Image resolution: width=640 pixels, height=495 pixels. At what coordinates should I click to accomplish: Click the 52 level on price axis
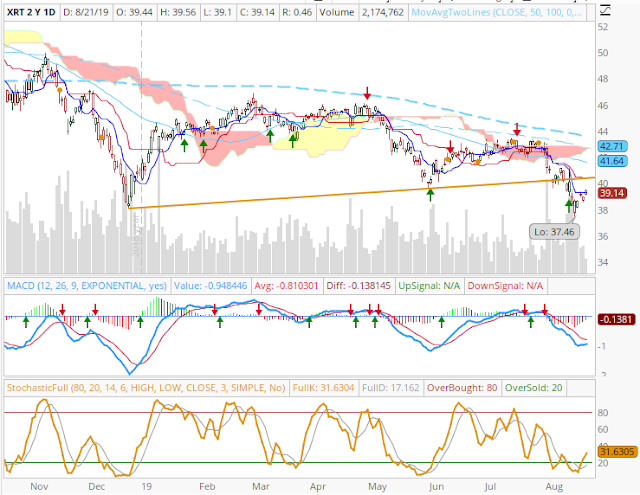pyautogui.click(x=603, y=27)
